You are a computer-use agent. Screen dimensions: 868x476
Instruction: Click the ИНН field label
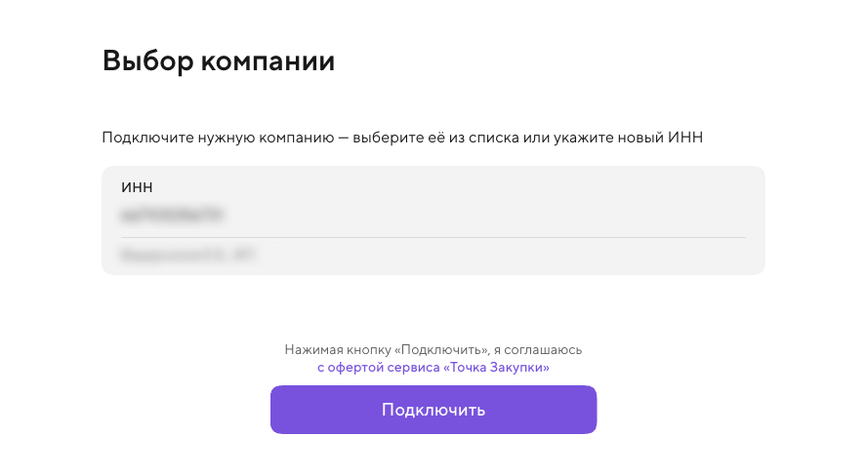(137, 186)
